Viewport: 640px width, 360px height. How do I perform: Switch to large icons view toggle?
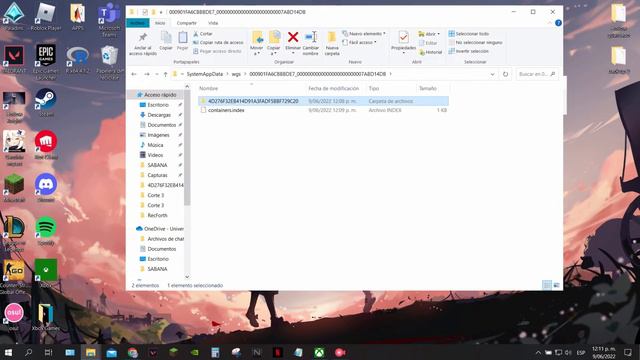pos(556,285)
